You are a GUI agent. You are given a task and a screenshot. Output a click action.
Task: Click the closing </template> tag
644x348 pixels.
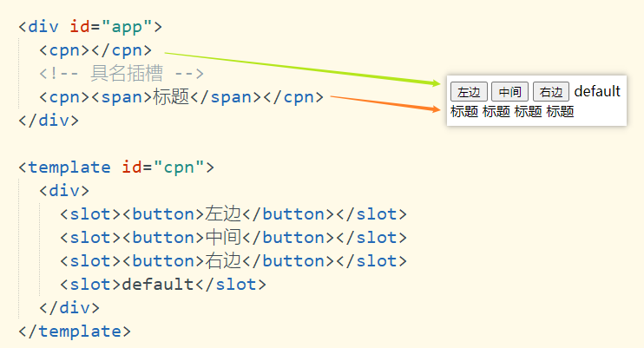(x=75, y=332)
